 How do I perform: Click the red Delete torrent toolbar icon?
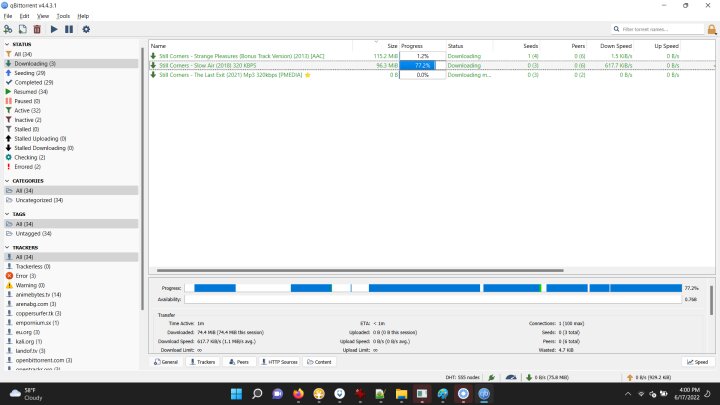[37, 29]
